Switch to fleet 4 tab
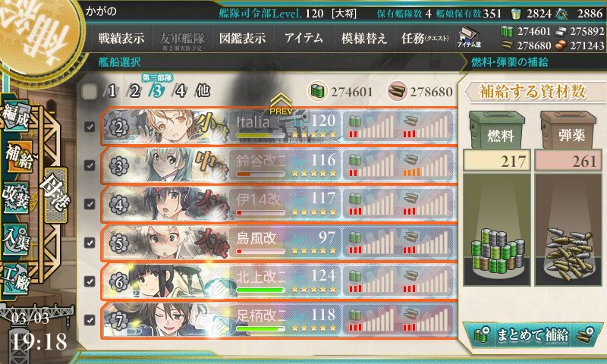This screenshot has width=607, height=364. pyautogui.click(x=179, y=91)
